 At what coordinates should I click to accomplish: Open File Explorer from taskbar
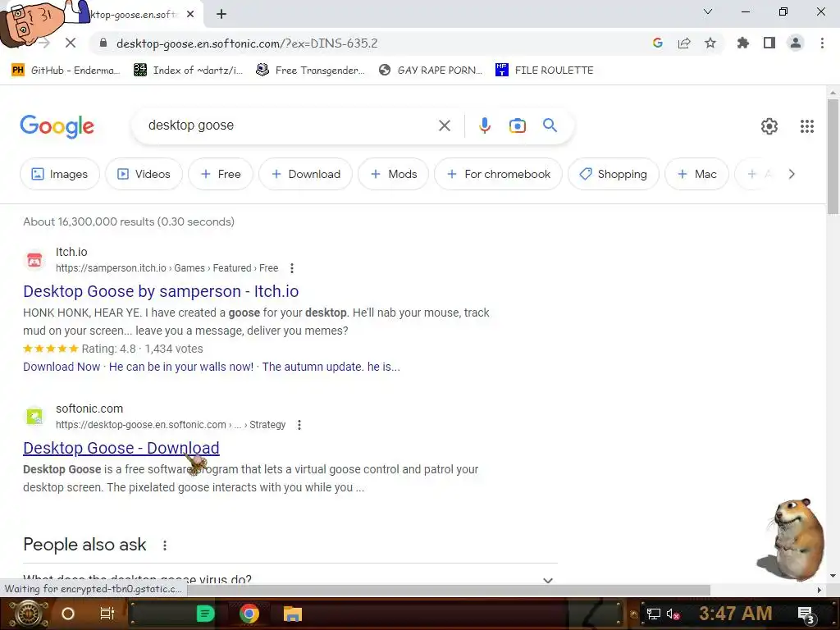coord(293,614)
